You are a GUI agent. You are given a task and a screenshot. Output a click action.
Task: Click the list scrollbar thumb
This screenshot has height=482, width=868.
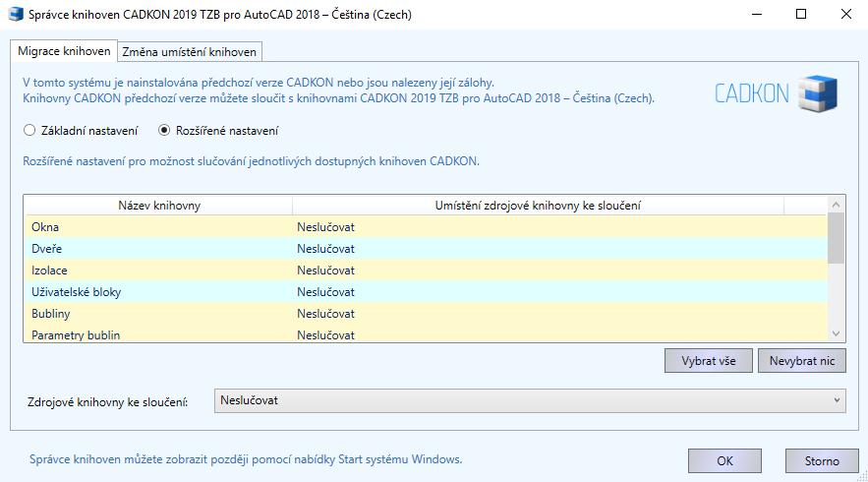836,239
